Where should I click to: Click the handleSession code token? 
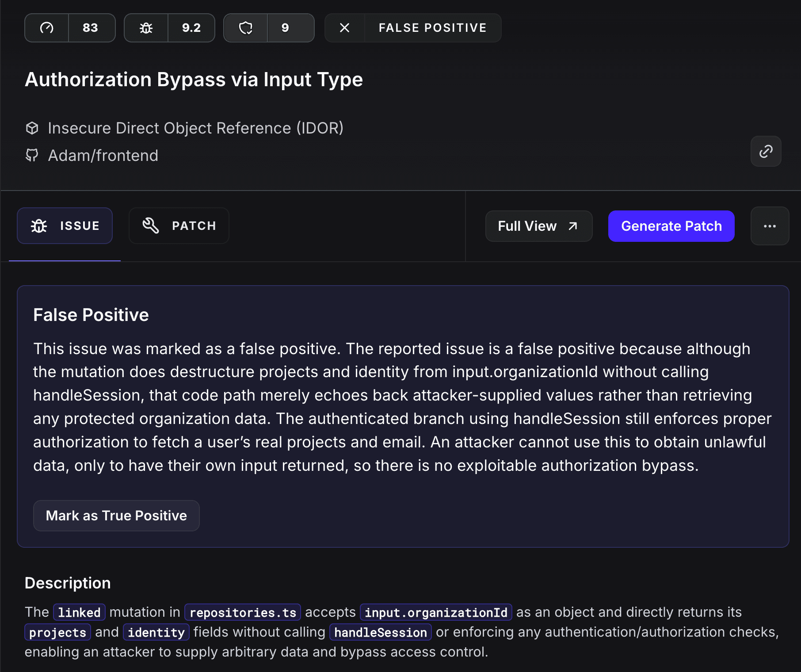click(x=380, y=632)
